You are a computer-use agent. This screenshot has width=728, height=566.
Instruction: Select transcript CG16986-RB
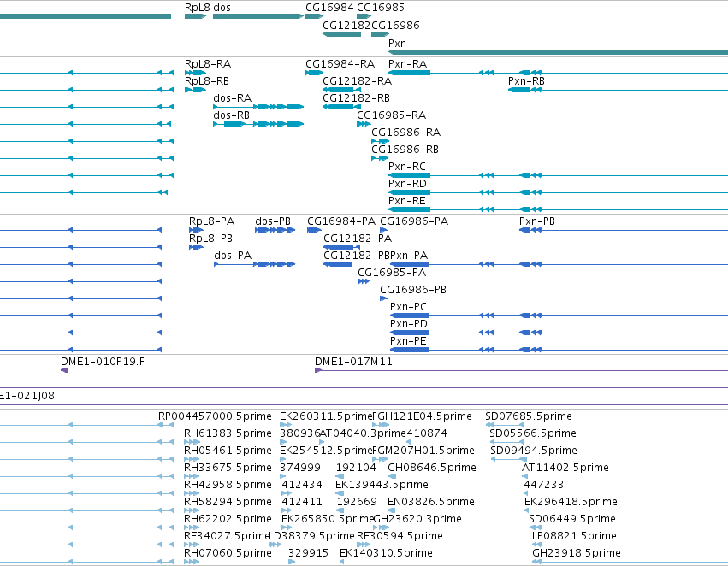(405, 150)
